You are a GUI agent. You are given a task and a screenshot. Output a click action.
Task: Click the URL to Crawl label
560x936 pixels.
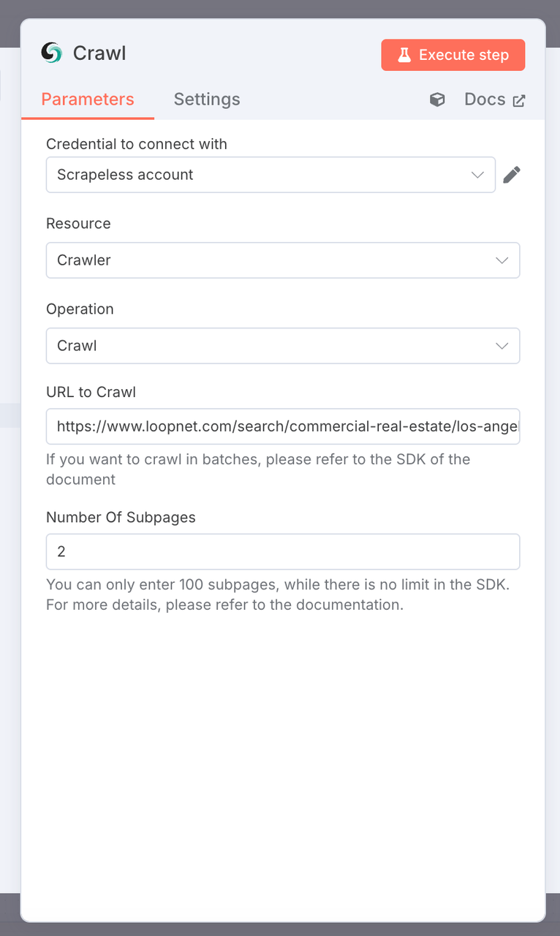point(91,392)
